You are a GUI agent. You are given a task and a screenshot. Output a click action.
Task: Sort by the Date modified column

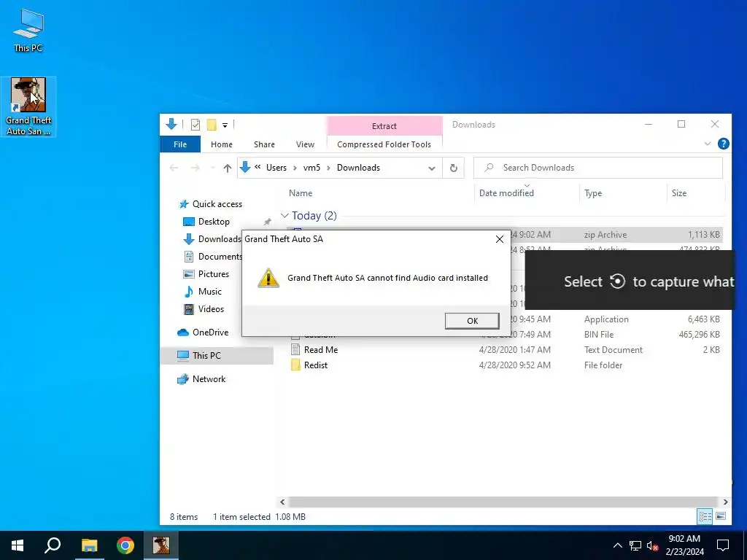coord(506,192)
